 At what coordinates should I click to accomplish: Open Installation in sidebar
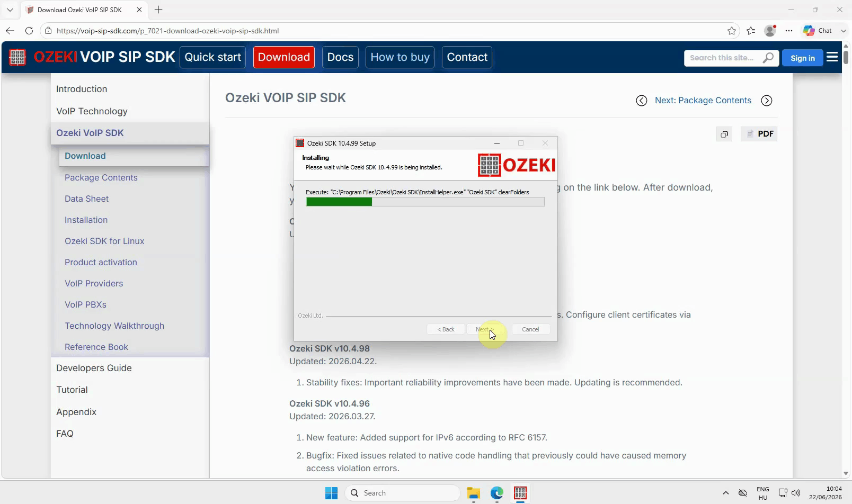point(86,220)
